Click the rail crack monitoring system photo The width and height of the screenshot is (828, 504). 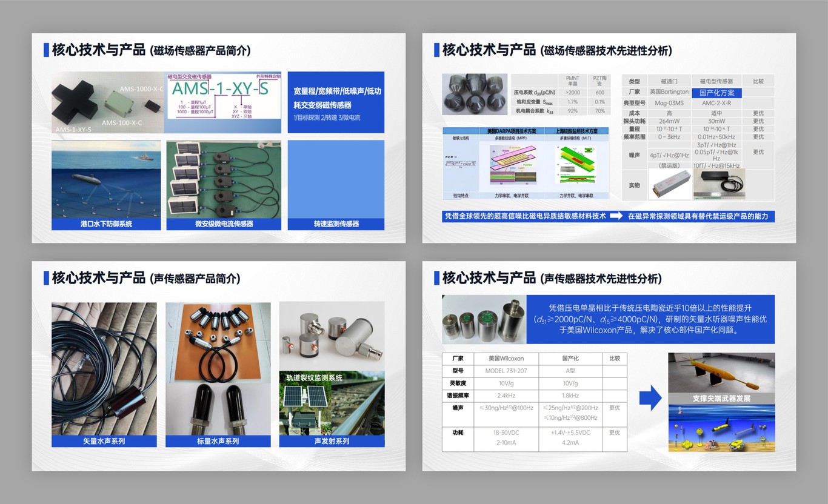pyautogui.click(x=332, y=403)
